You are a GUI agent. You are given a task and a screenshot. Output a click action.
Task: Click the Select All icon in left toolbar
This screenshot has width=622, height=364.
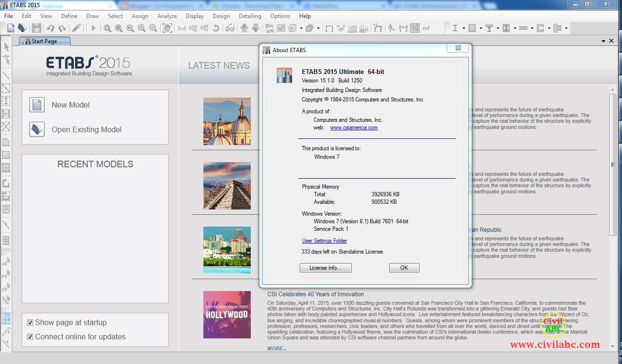[6, 262]
